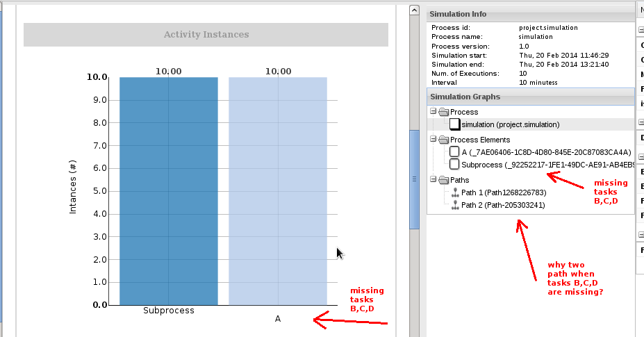644x337 pixels.
Task: Click the Path 1 node icon
Action: 455,192
